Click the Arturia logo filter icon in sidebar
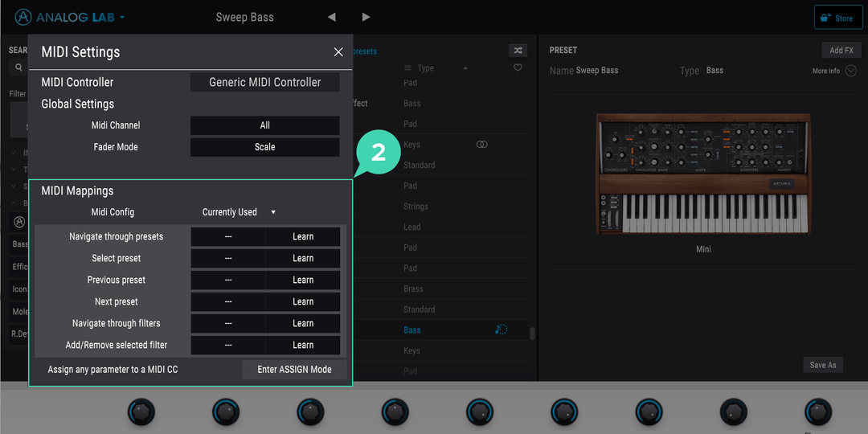 19,223
